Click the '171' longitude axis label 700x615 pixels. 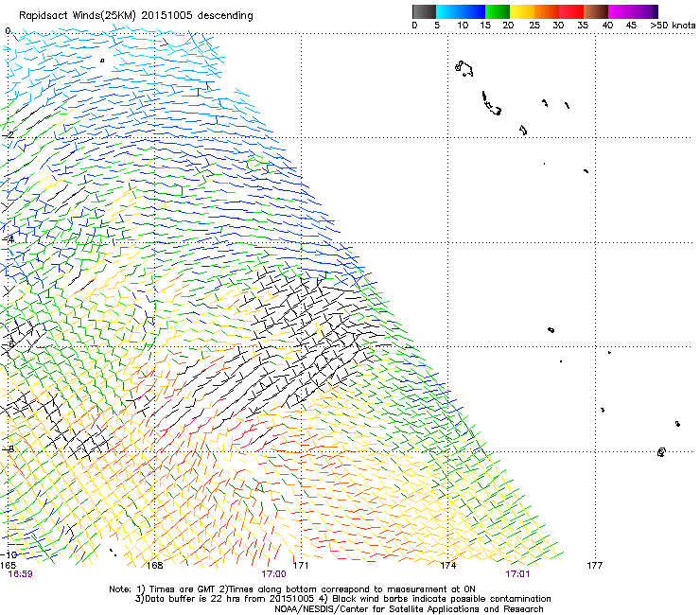(301, 566)
